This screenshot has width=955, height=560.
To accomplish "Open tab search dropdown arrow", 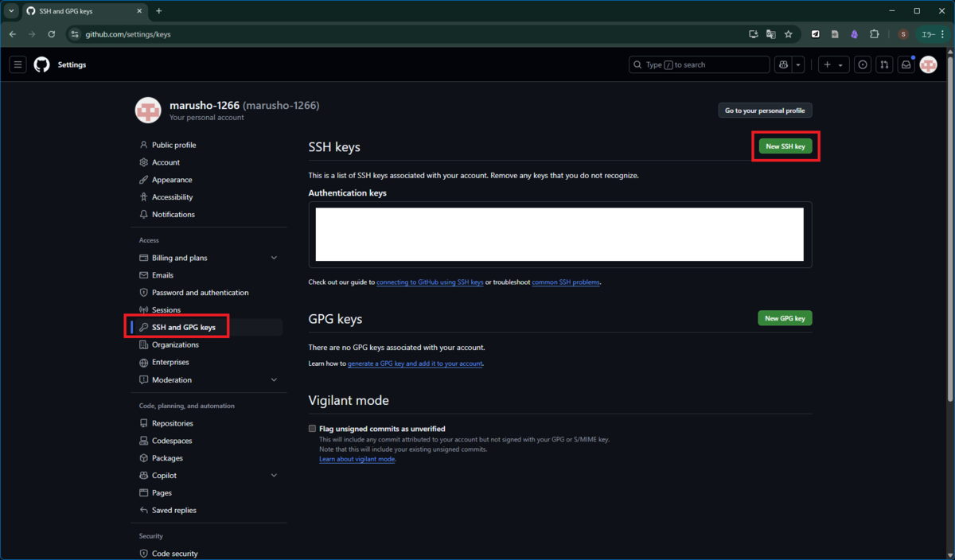I will [x=11, y=11].
